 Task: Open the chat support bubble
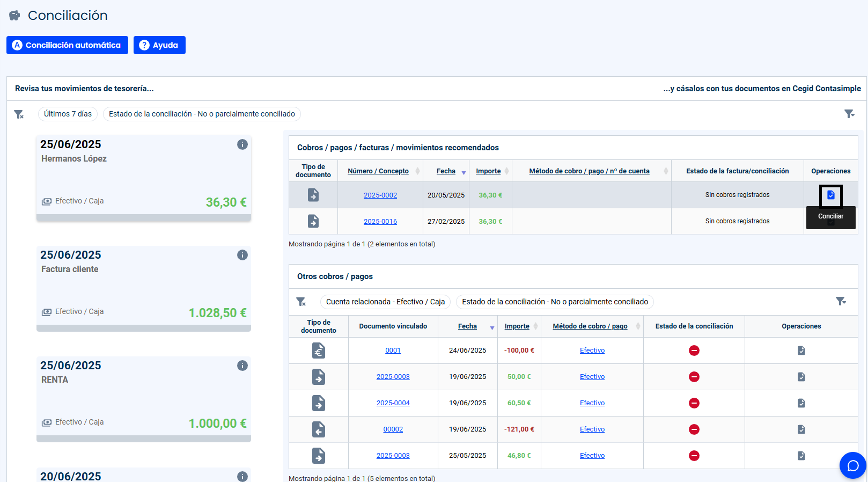click(x=853, y=465)
